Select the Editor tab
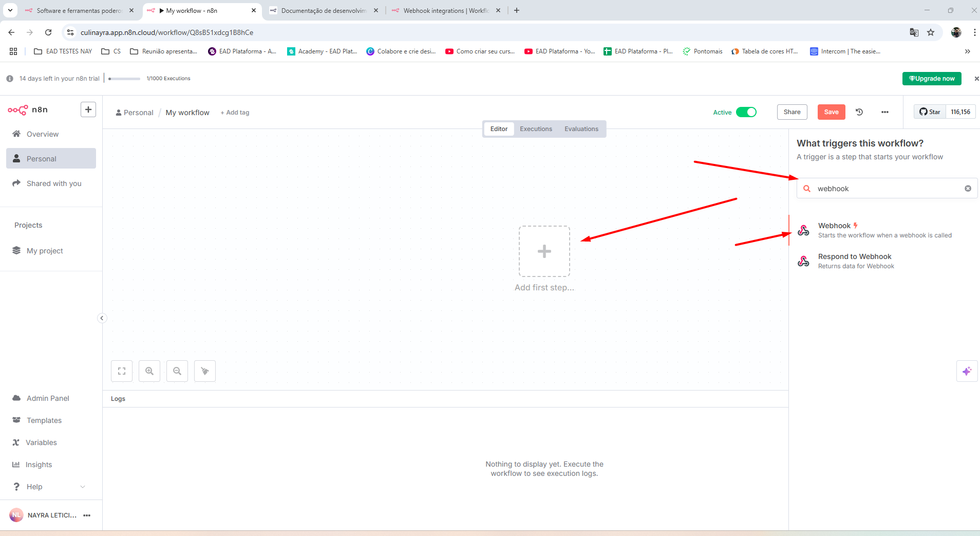980x536 pixels. click(x=499, y=129)
